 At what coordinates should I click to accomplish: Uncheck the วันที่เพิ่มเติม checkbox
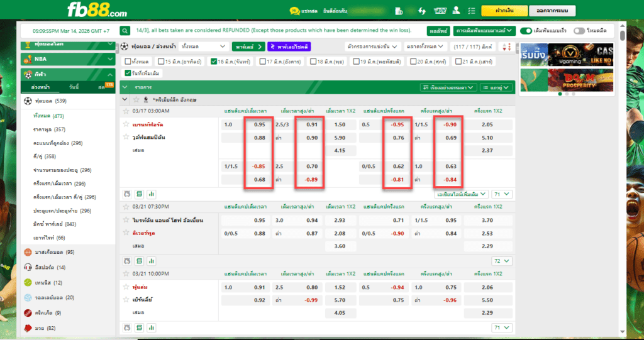(128, 73)
